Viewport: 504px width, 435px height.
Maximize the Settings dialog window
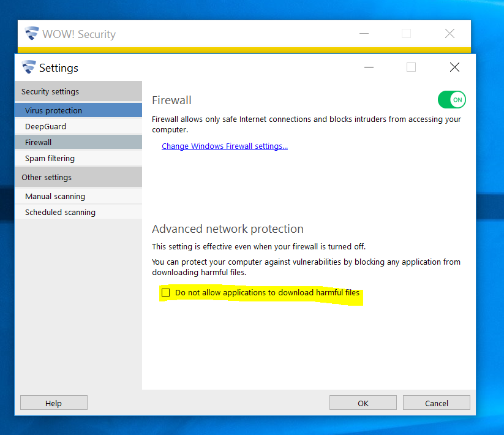tap(411, 67)
